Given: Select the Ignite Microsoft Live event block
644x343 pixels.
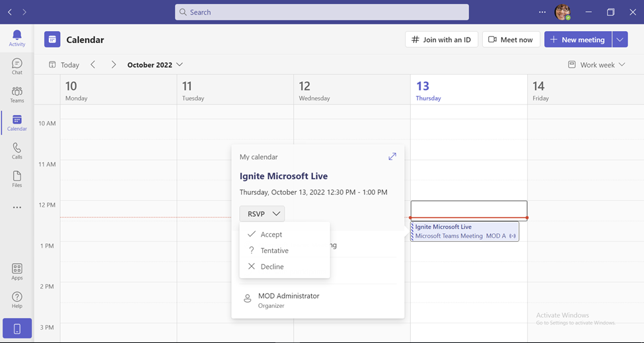Looking at the screenshot, I should pos(464,231).
